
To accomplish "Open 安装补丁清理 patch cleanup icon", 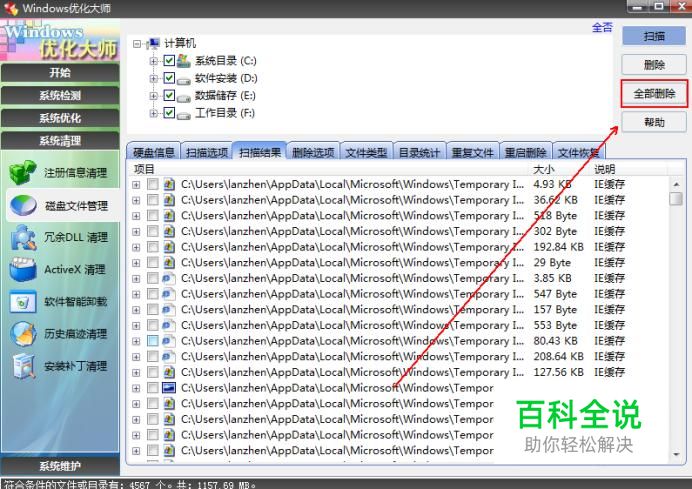I will click(x=23, y=366).
